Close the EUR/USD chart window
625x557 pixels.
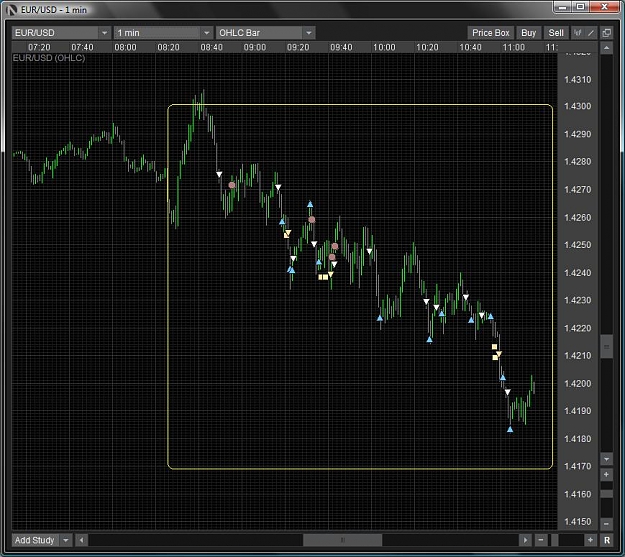(604, 7)
